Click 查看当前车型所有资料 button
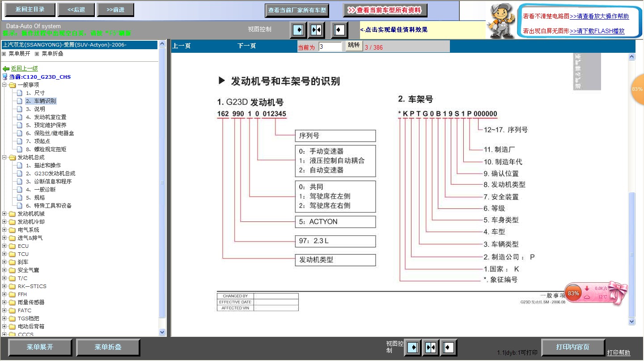 click(x=385, y=10)
